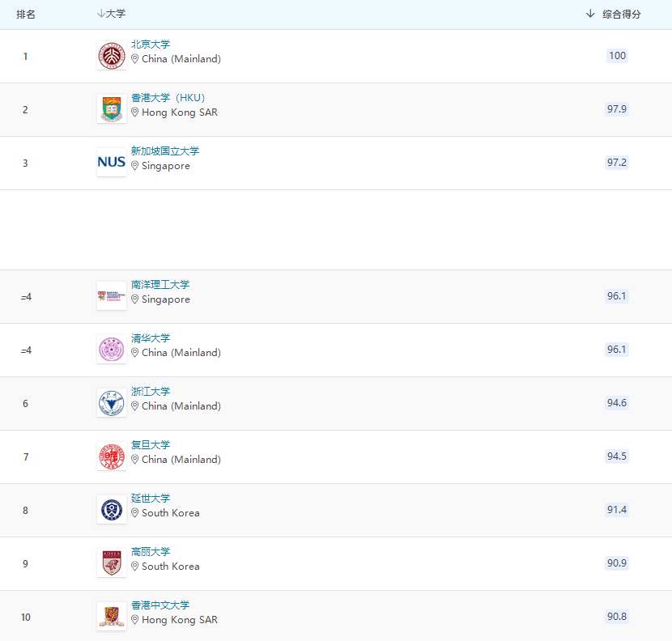Click the Tsinghua University purple logo

[111, 349]
